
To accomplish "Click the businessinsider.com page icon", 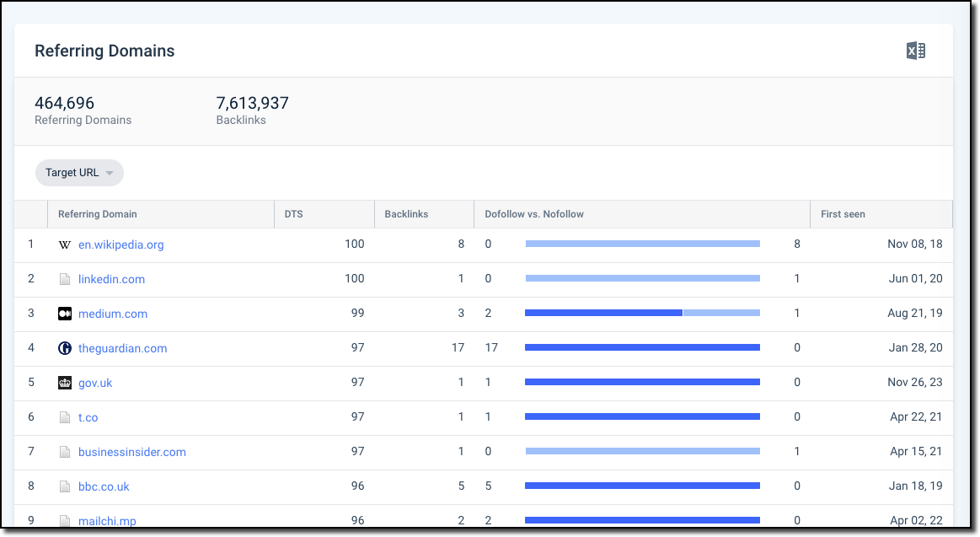I will pyautogui.click(x=64, y=451).
